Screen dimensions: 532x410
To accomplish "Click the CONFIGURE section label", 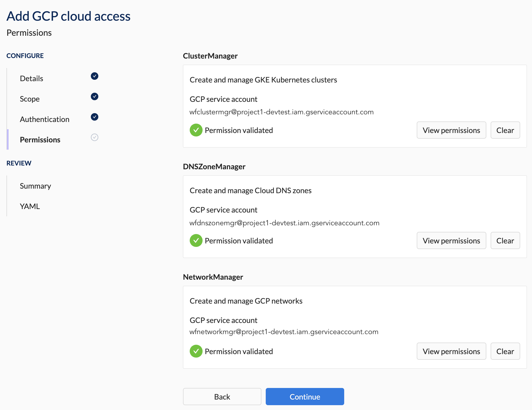I will tap(25, 56).
